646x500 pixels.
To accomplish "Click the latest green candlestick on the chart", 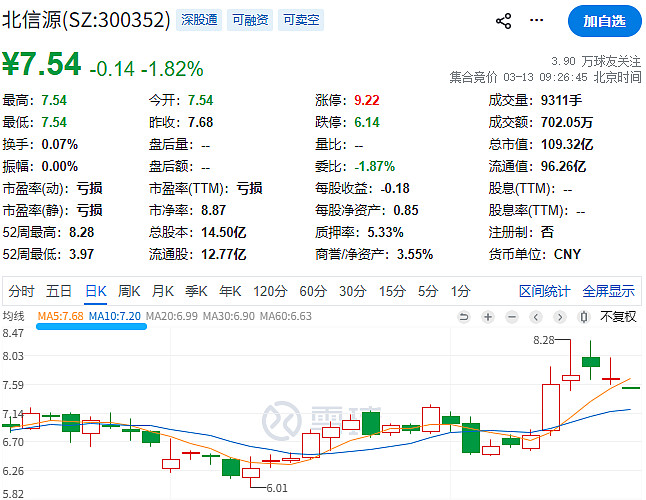I will pyautogui.click(x=631, y=388).
